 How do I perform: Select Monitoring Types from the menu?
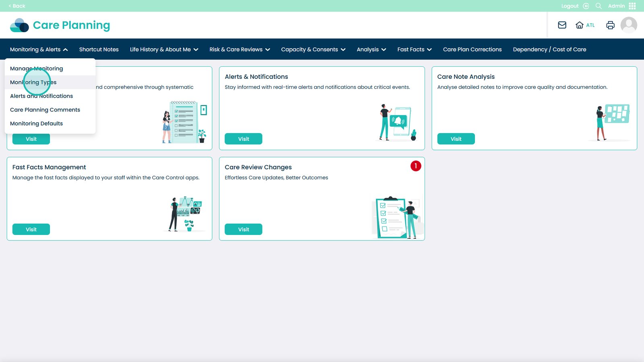point(33,82)
